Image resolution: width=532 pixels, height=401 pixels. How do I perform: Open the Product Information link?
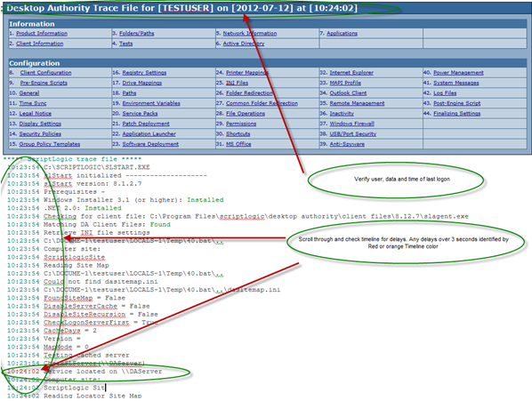point(42,33)
